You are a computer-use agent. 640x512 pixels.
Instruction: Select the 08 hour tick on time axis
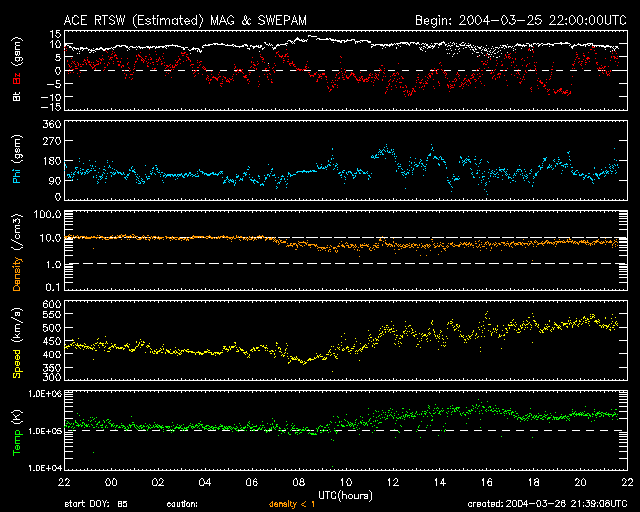(298, 482)
